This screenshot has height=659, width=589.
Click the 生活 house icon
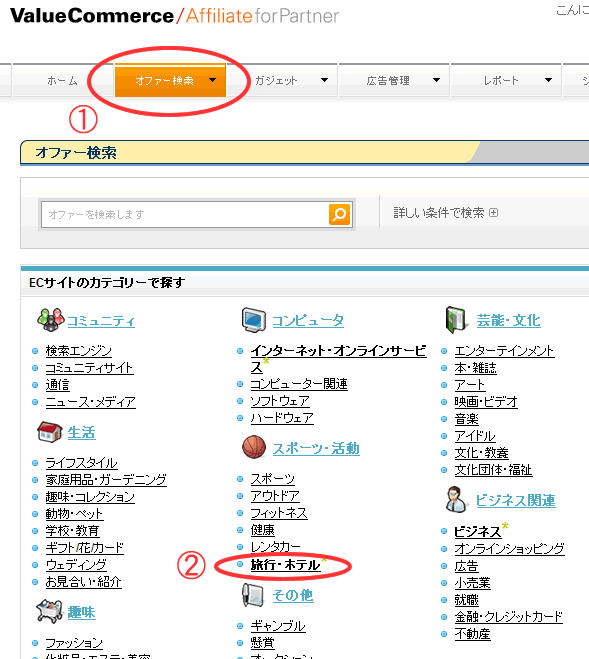coord(50,432)
